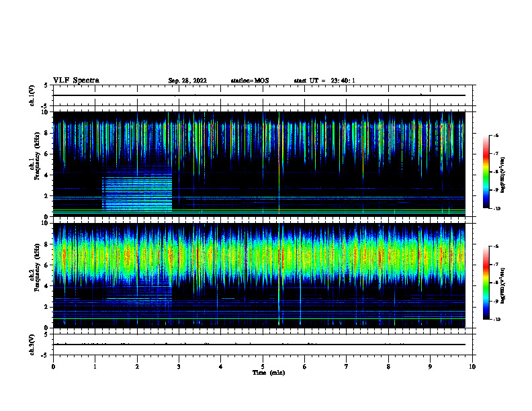The width and height of the screenshot is (532, 411).
Task: Click the ch.2 frequency axis "8" tick label
Action: pos(47,244)
